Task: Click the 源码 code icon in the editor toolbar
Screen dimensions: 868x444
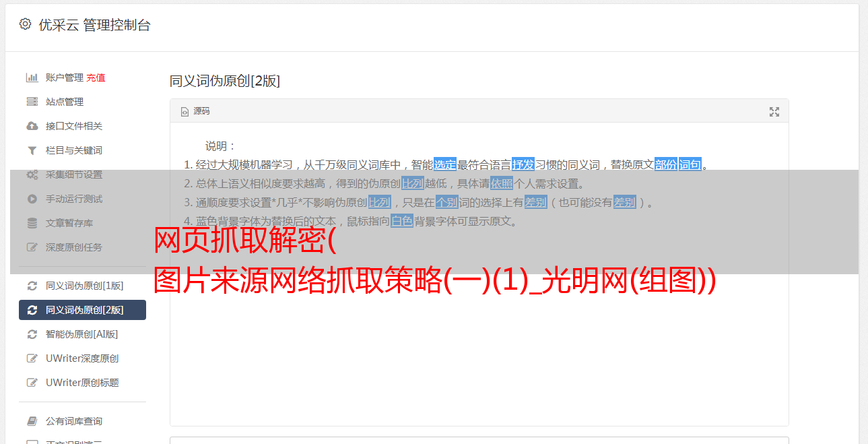Action: point(185,112)
